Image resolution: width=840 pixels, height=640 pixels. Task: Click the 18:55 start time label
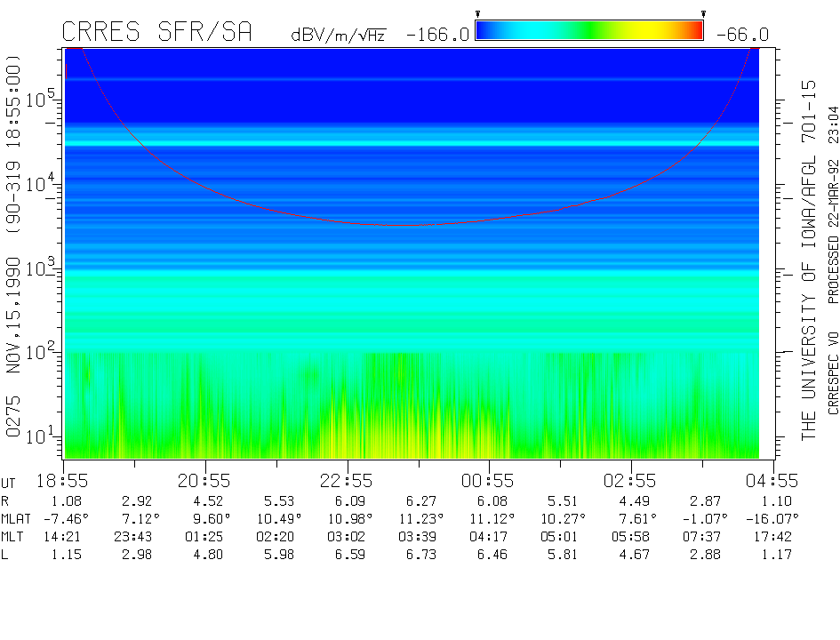point(64,481)
